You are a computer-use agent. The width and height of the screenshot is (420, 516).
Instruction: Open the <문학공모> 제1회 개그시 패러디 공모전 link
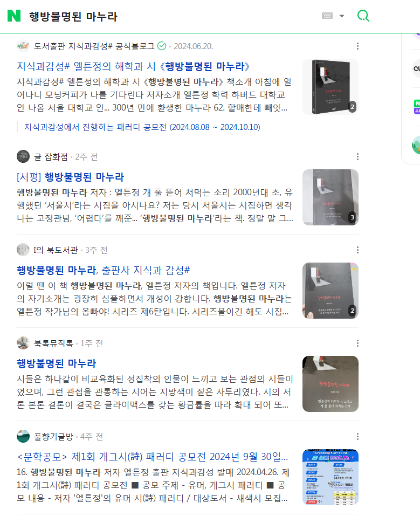pyautogui.click(x=153, y=457)
